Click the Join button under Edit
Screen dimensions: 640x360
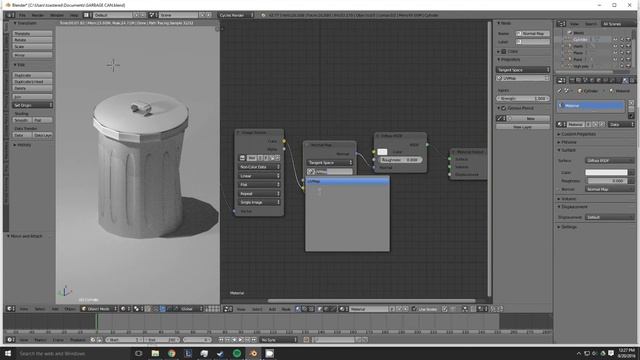click(32, 97)
